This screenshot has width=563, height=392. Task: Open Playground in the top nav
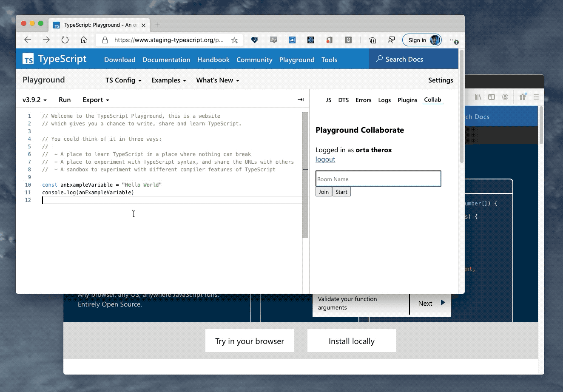(297, 60)
